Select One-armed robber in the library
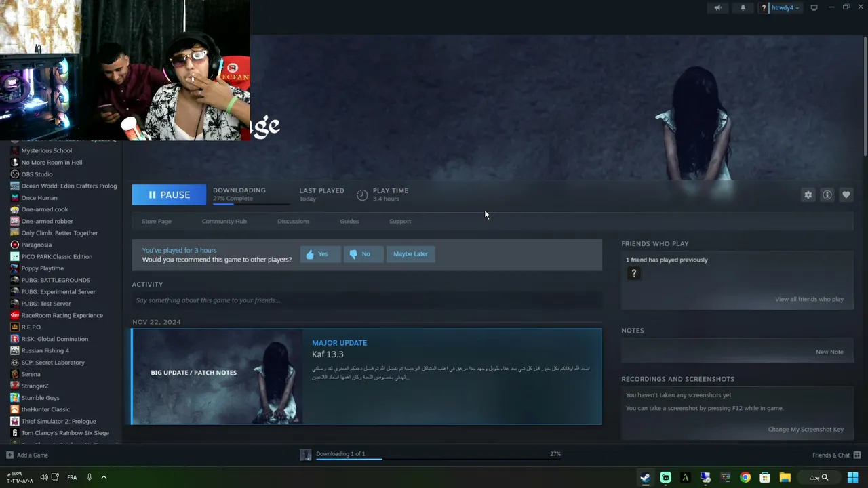868x488 pixels. point(47,221)
